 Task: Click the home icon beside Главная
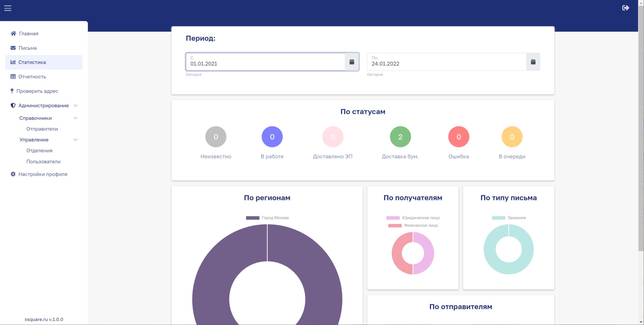click(x=13, y=34)
